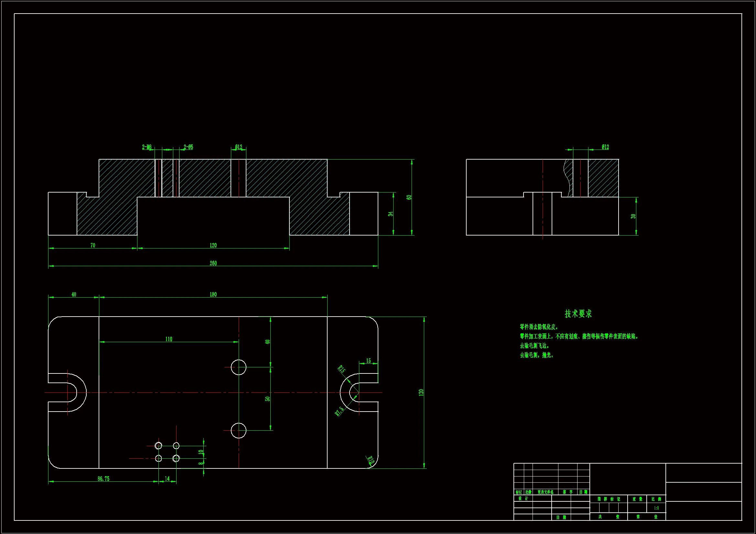The width and height of the screenshot is (756, 534).
Task: Select the R15 radius dimension label
Action: coord(342,369)
